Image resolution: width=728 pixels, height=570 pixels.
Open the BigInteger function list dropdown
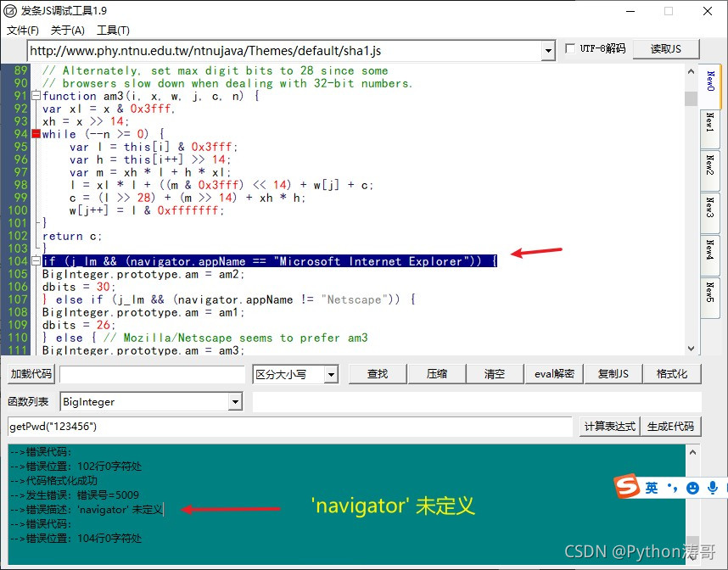235,402
